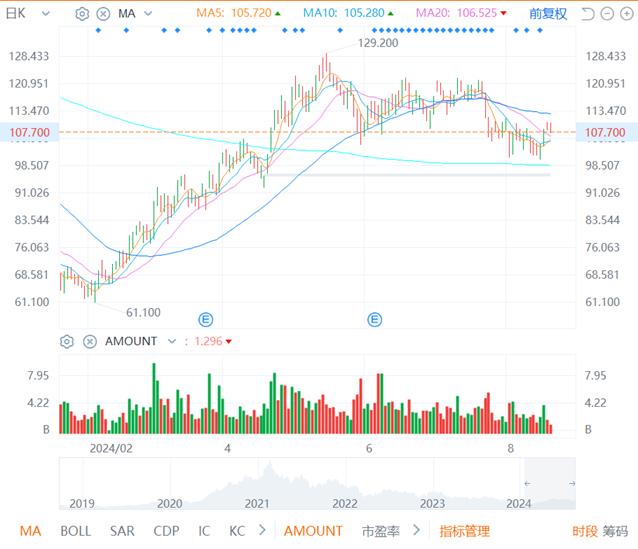This screenshot has width=638, height=549.
Task: Expand the AMOUNT indicator dropdown
Action: 169,341
